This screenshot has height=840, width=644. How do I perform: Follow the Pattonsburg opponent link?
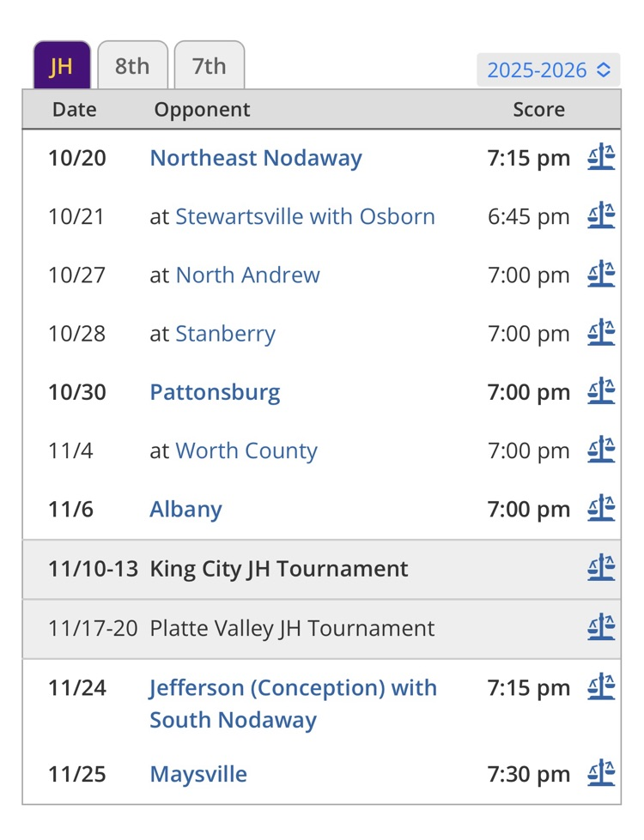point(215,392)
